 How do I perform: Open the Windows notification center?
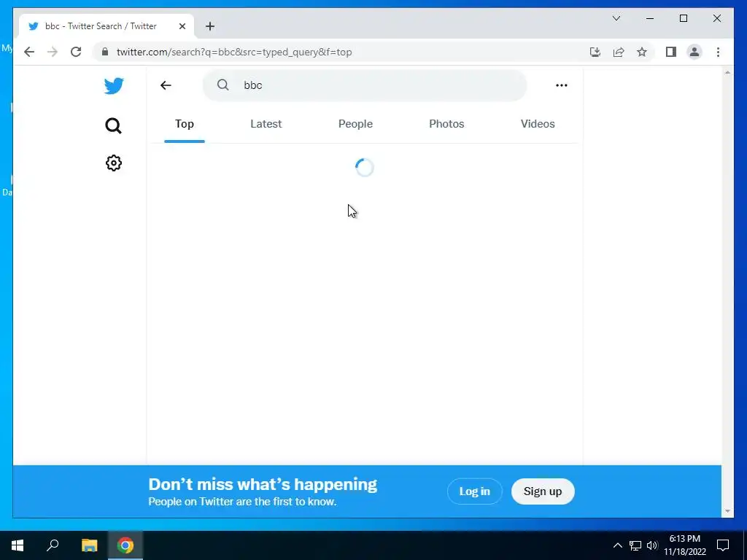(723, 545)
